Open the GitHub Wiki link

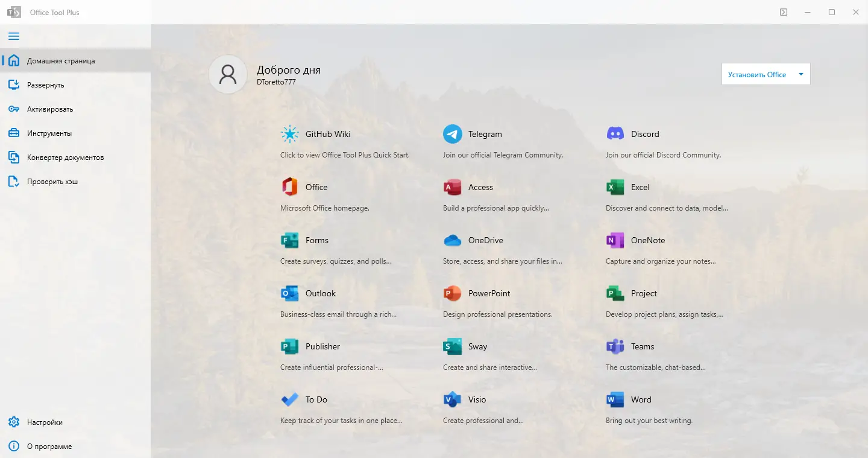pos(328,134)
